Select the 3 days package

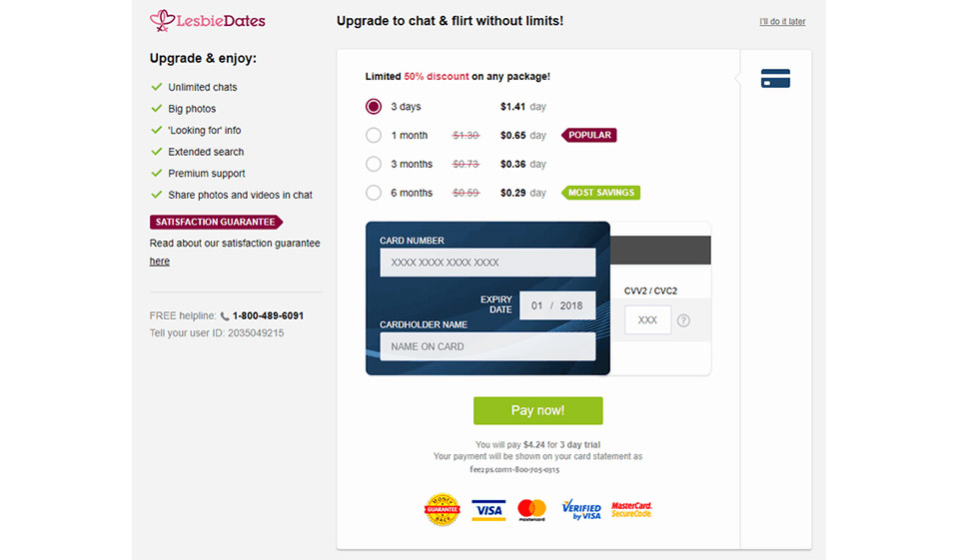point(374,107)
